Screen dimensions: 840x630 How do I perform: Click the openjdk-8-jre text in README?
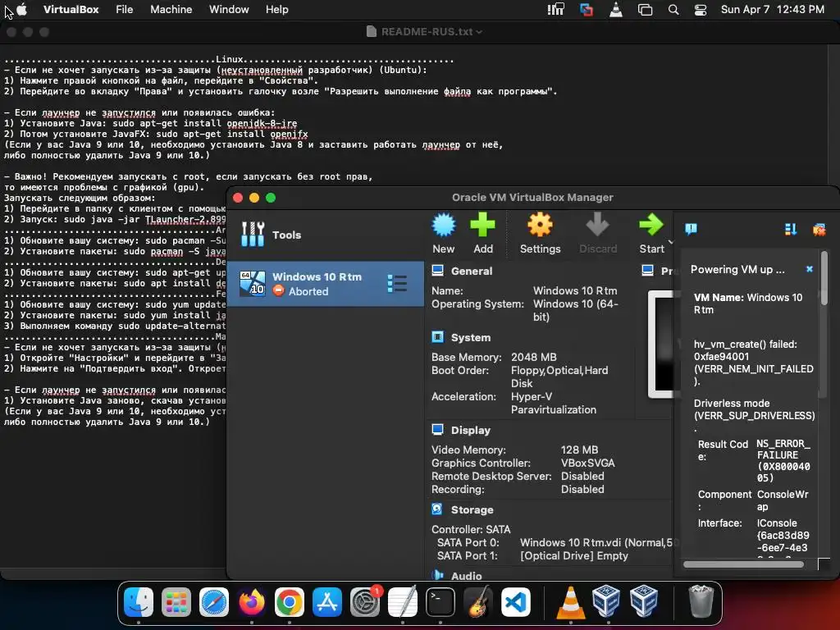[x=262, y=123]
